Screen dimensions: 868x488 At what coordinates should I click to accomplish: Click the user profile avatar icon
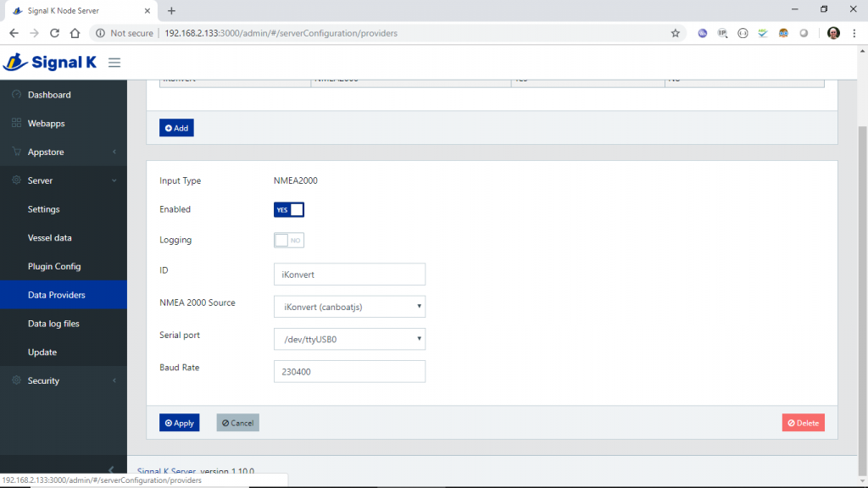833,33
